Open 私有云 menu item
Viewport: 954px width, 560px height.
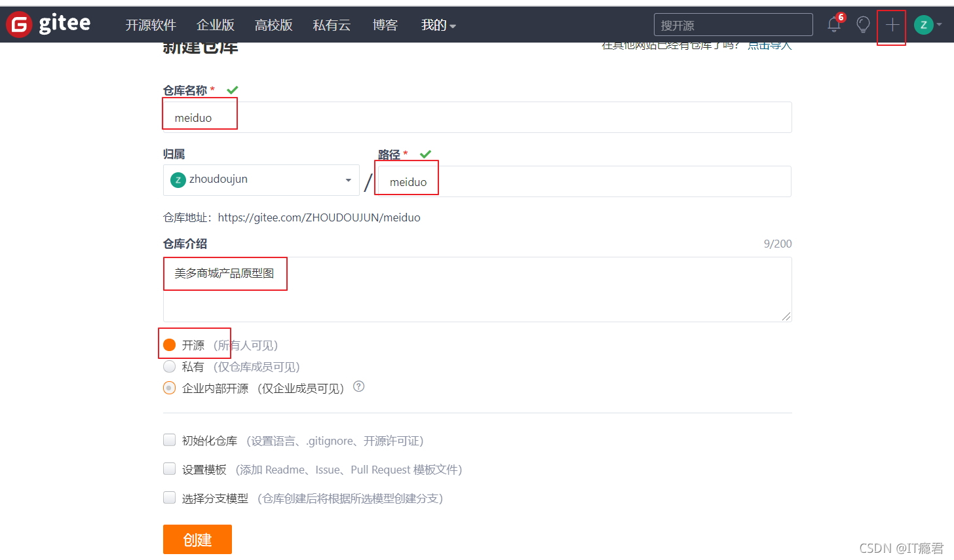(332, 25)
